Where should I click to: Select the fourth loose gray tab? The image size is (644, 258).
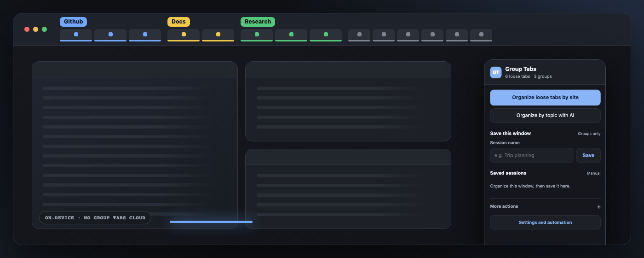point(432,35)
